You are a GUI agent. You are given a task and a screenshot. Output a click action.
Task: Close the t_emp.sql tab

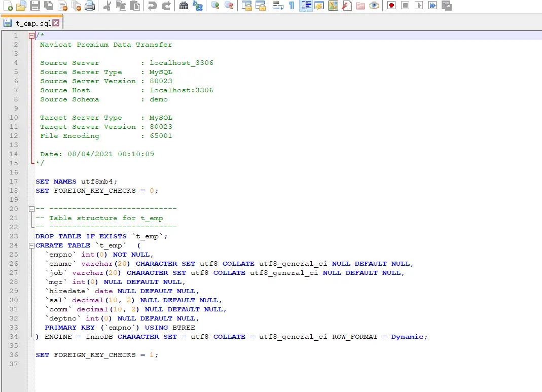tap(56, 23)
